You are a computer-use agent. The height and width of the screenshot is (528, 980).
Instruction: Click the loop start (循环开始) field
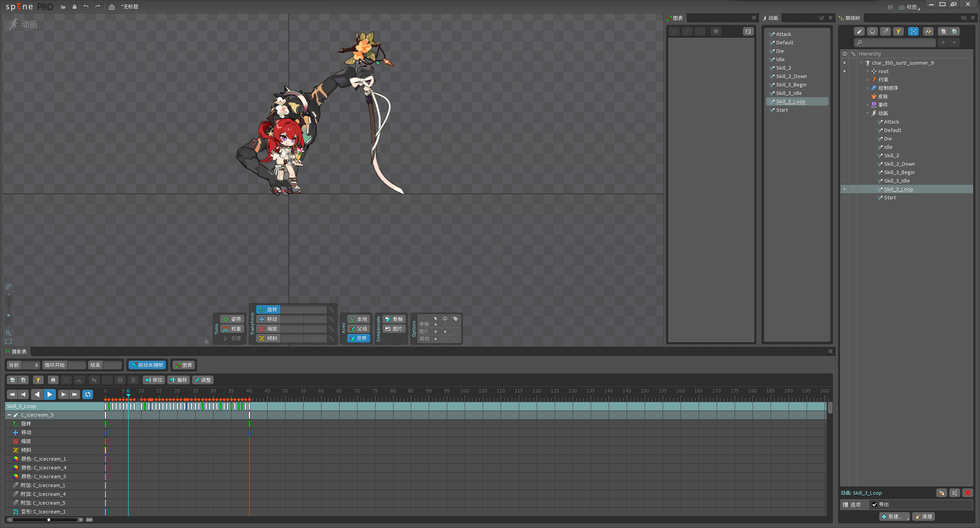[77, 365]
